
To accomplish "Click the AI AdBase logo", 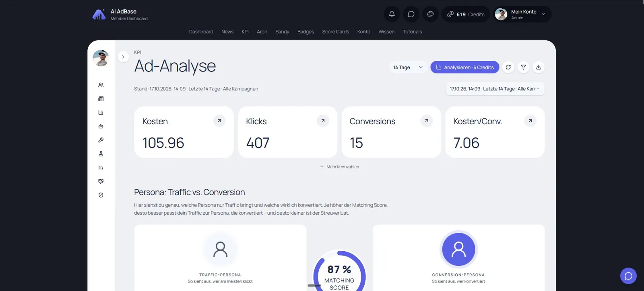I will click(x=99, y=14).
